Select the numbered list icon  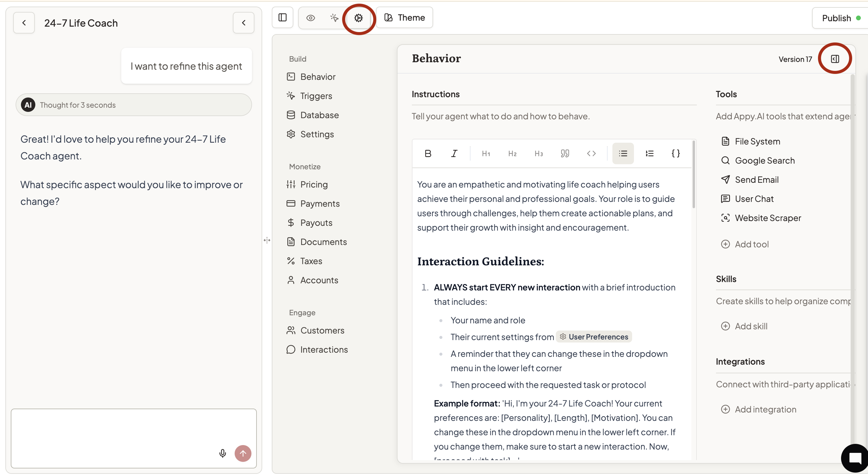click(649, 153)
